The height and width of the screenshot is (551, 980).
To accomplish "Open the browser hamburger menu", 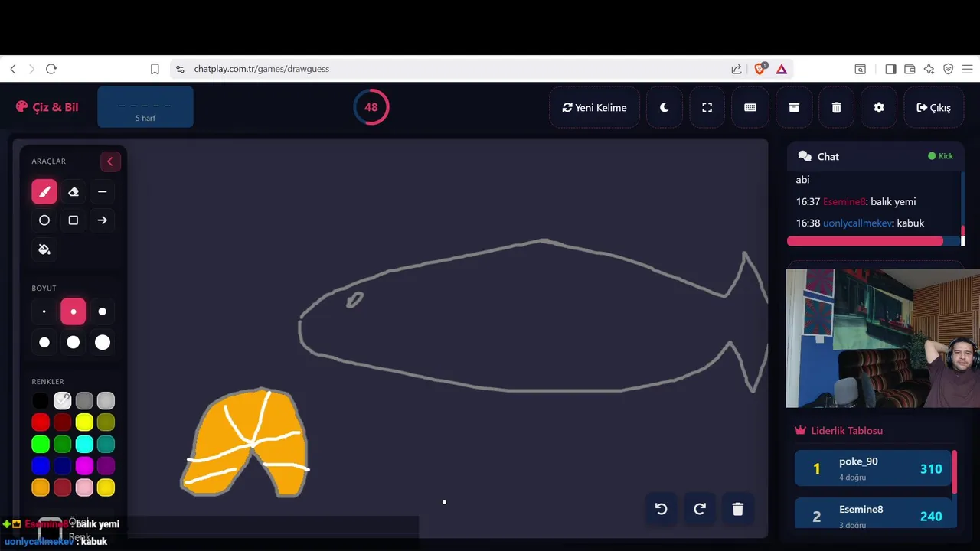I will pos(967,69).
